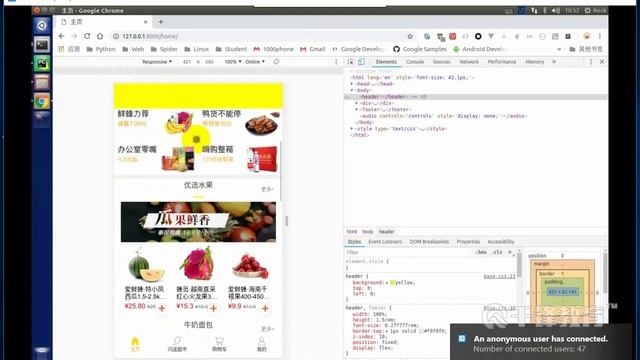Open the DOM Breakpoints pane tab
The height and width of the screenshot is (360, 640).
click(x=429, y=242)
